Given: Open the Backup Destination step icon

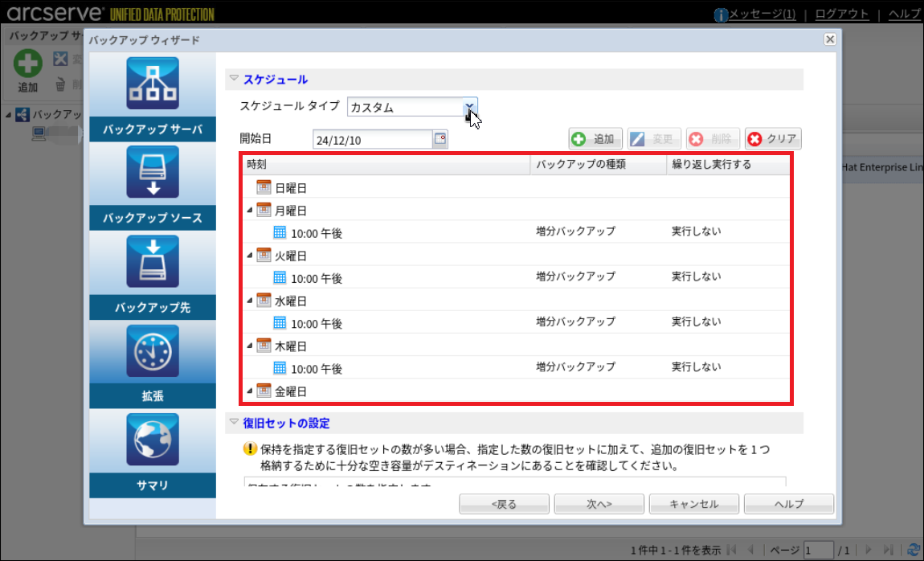Looking at the screenshot, I should tap(152, 261).
